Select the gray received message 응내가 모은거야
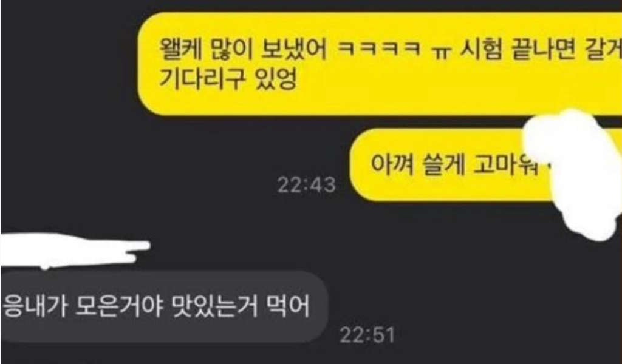Image resolution: width=622 pixels, height=364 pixels. coord(164,306)
